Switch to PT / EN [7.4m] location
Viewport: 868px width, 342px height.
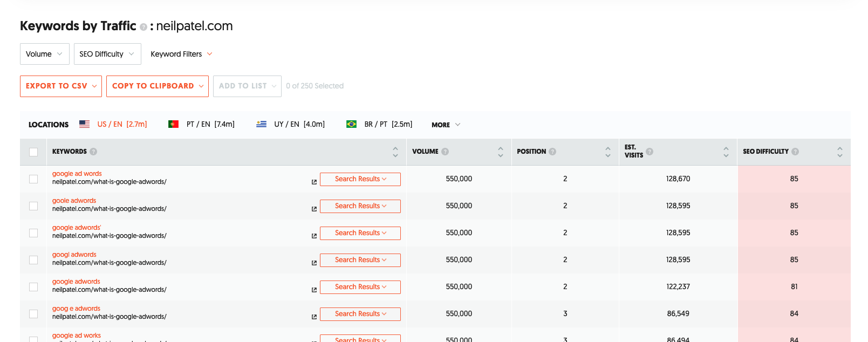point(210,124)
